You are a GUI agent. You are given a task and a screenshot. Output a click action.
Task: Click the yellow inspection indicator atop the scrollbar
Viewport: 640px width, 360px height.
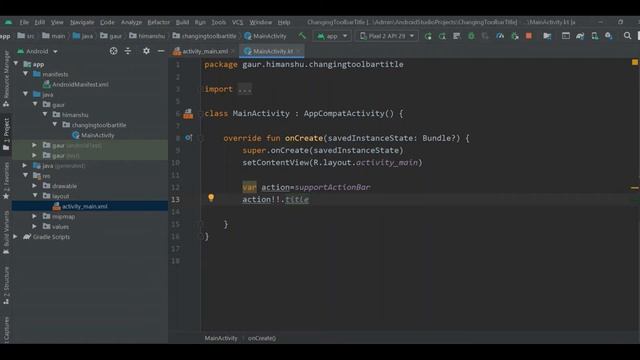click(x=635, y=62)
